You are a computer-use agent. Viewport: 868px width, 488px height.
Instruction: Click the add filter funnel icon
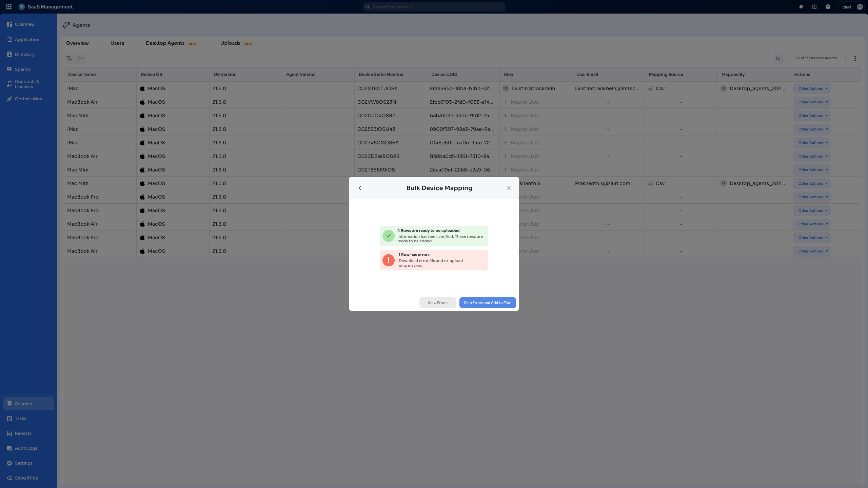click(x=69, y=58)
